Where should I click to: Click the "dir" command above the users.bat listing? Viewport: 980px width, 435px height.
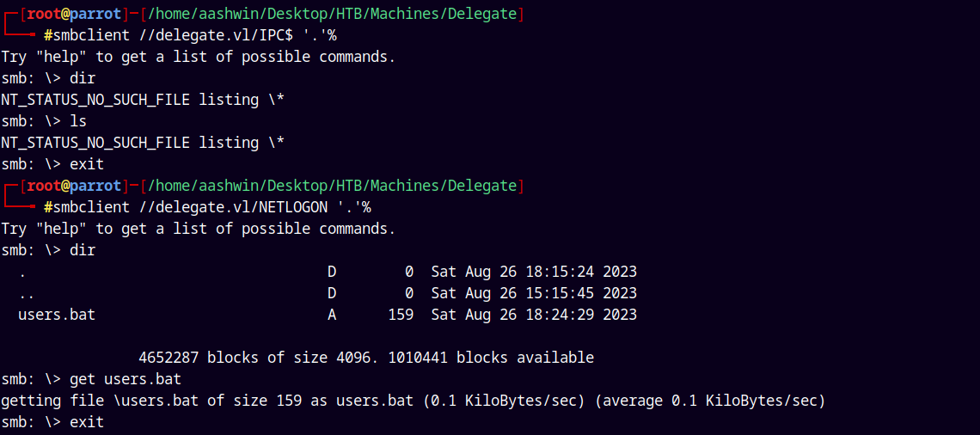pyautogui.click(x=83, y=250)
